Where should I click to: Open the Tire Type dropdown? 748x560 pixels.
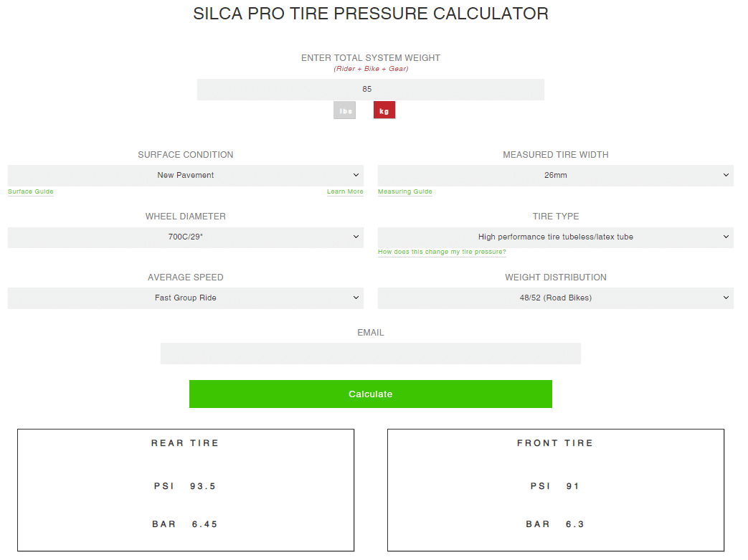[556, 237]
